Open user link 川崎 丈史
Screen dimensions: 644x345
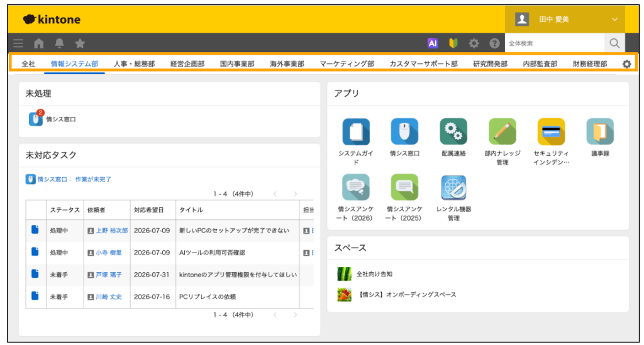(x=109, y=297)
